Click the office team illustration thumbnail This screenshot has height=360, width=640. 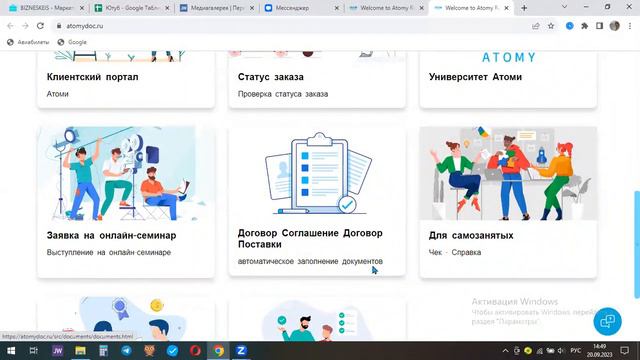[508, 173]
